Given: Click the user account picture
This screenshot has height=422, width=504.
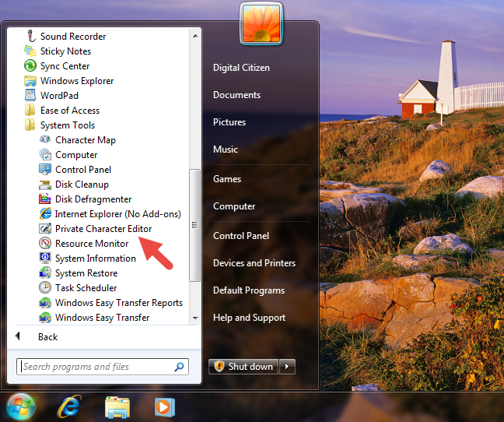Looking at the screenshot, I should click(x=261, y=24).
